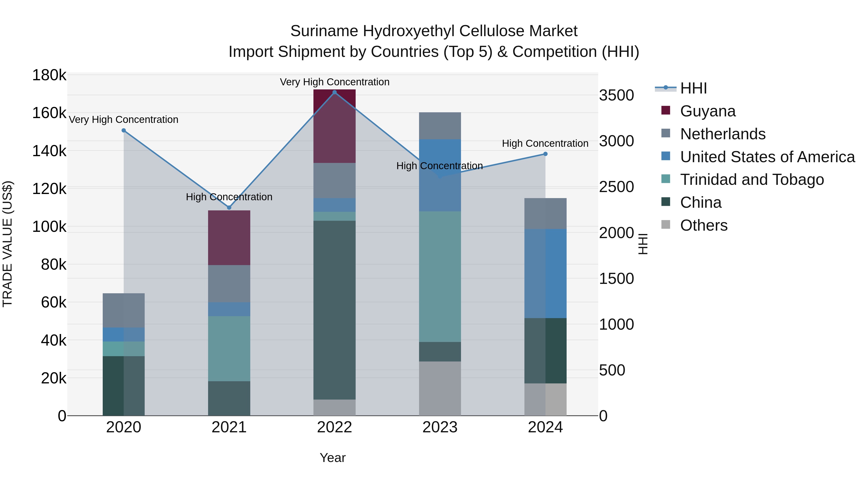The image size is (868, 488).
Task: Click the 2024 Netherlands bar segment
Action: tap(545, 214)
